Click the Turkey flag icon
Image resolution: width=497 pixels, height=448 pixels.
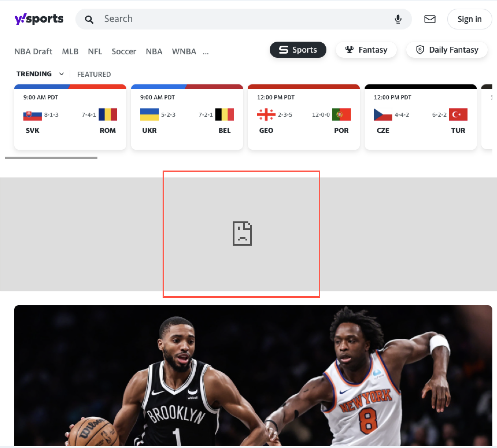tap(458, 114)
